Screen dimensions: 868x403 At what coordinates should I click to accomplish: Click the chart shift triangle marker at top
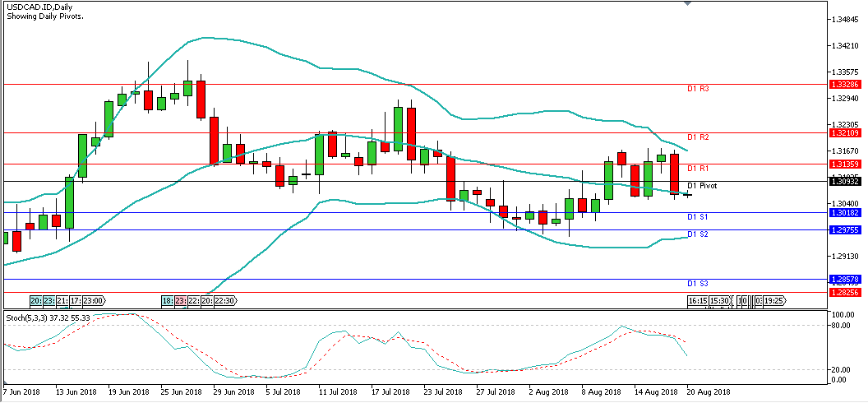pyautogui.click(x=688, y=2)
